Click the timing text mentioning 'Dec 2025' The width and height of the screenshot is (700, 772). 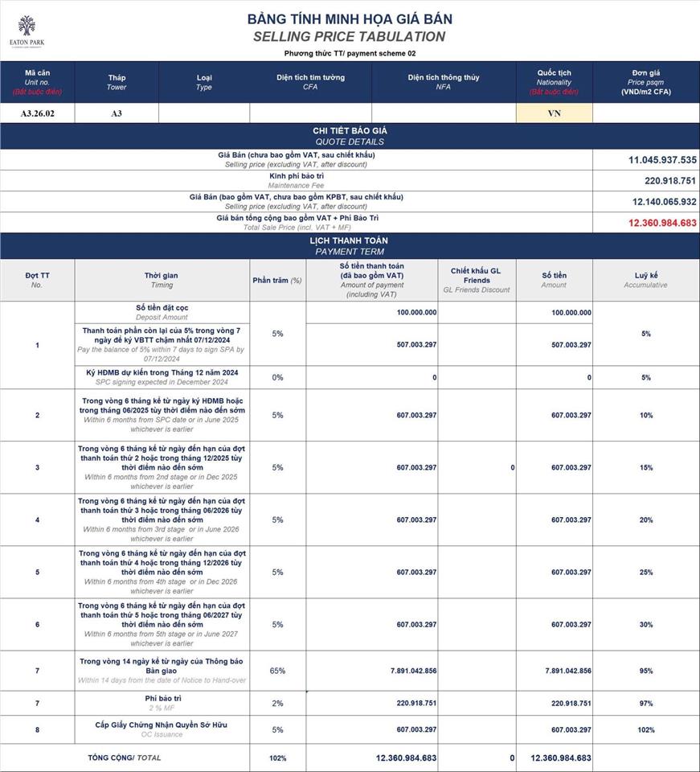click(162, 467)
